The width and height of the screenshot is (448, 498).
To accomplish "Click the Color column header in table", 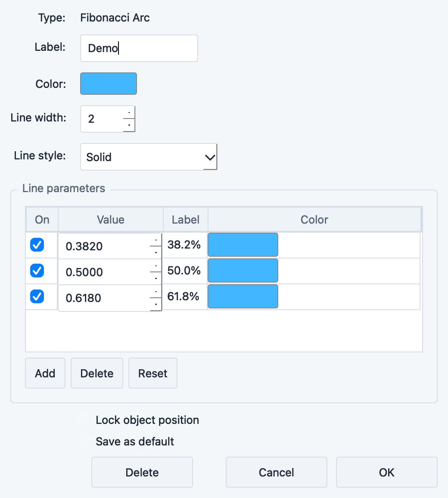I will tap(314, 219).
